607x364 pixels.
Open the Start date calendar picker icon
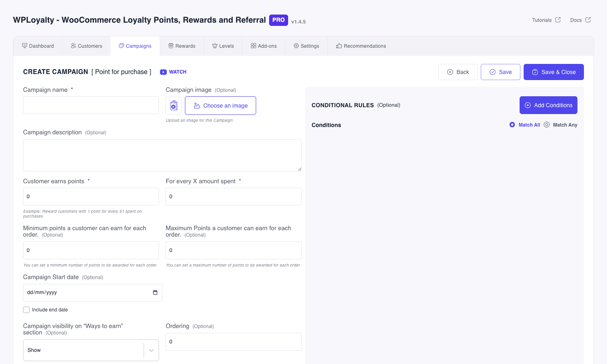point(155,292)
